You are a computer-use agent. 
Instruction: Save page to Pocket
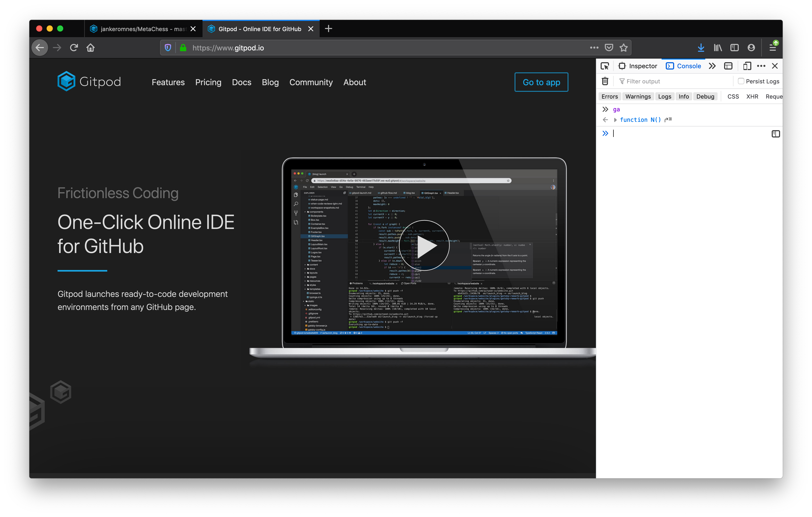pos(609,48)
